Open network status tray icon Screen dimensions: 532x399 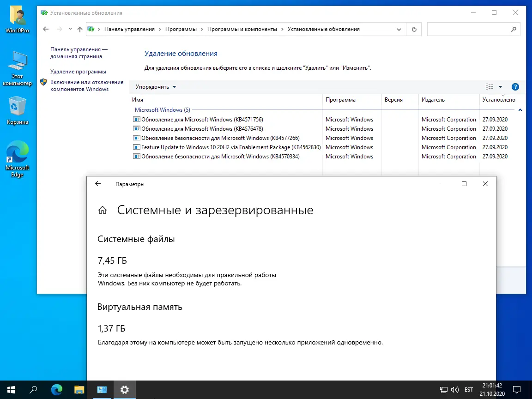click(443, 390)
